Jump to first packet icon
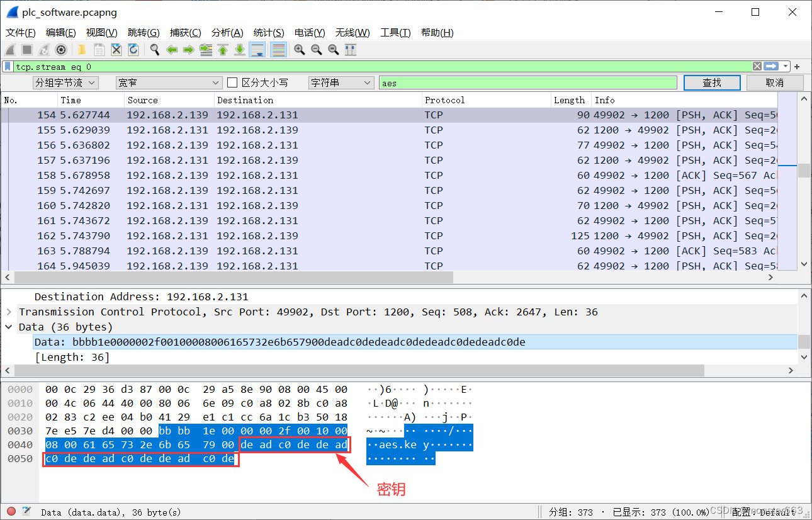 pyautogui.click(x=223, y=50)
